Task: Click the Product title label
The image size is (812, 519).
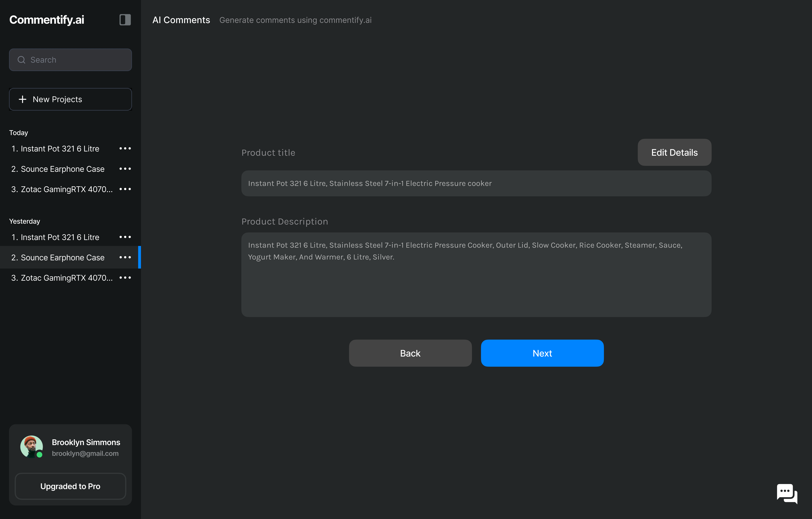Action: 268,153
